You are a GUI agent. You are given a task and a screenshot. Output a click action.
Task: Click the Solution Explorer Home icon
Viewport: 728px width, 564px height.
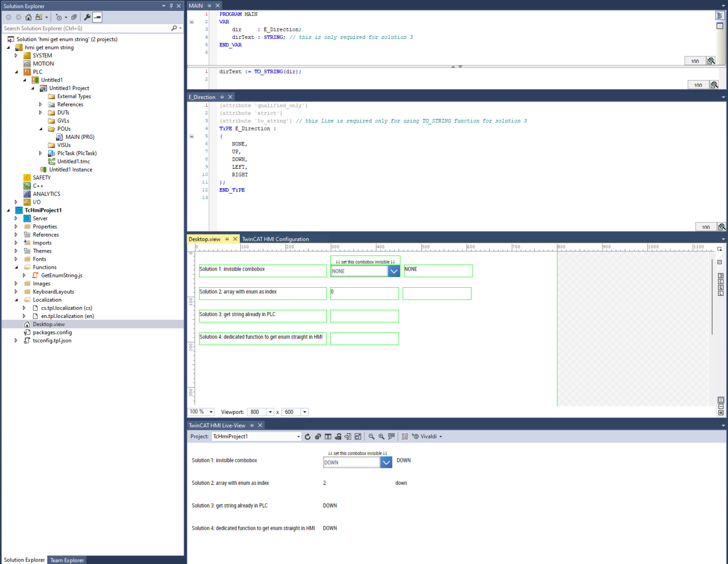pyautogui.click(x=28, y=17)
